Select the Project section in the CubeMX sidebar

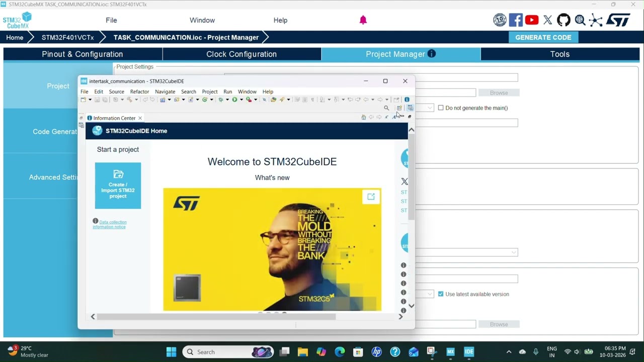tap(58, 86)
